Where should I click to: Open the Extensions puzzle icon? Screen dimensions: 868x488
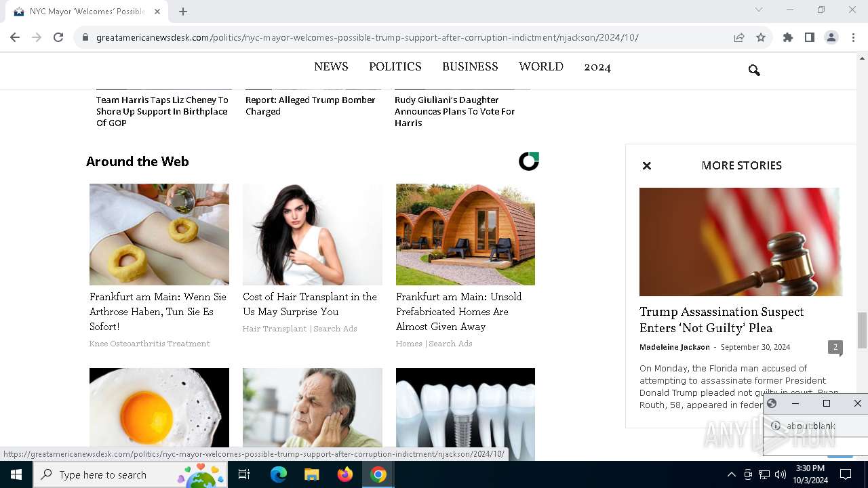click(x=788, y=38)
